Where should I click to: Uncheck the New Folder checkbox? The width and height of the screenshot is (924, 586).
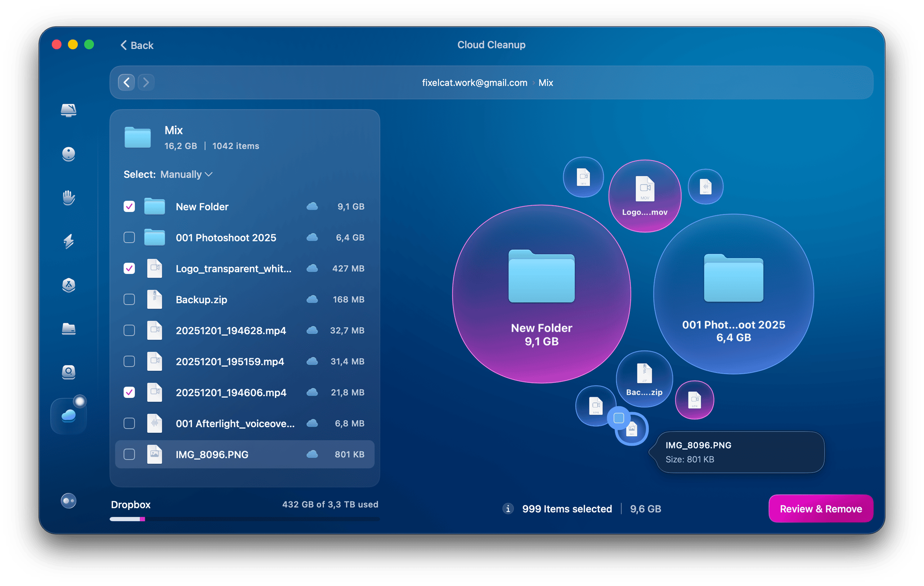[129, 206]
